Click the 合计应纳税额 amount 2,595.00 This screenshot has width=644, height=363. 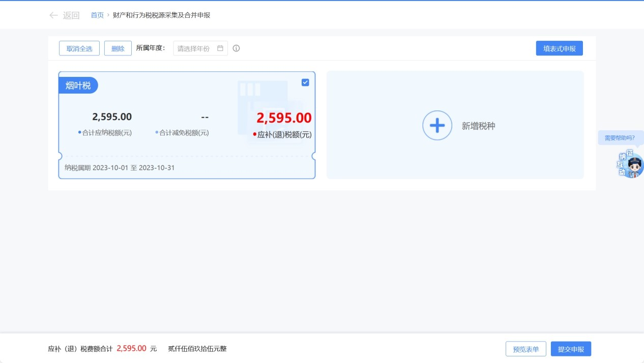coord(112,117)
